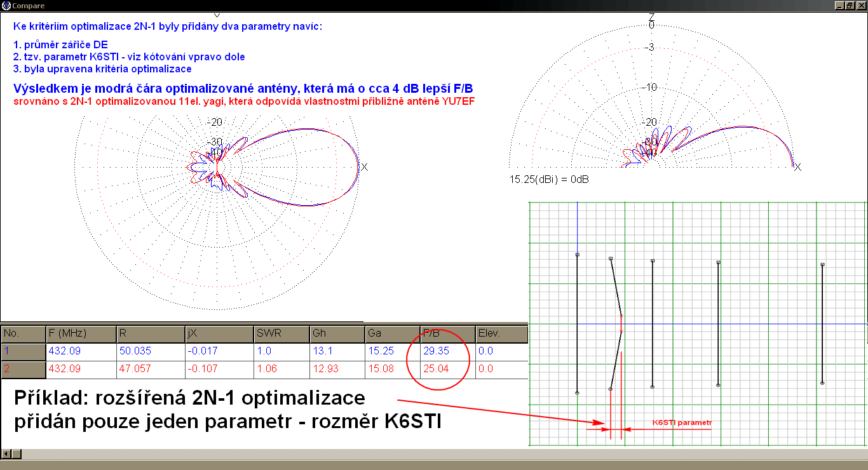Screen dimensions: 868x470
Task: Click the SWR column header
Action: (280, 333)
